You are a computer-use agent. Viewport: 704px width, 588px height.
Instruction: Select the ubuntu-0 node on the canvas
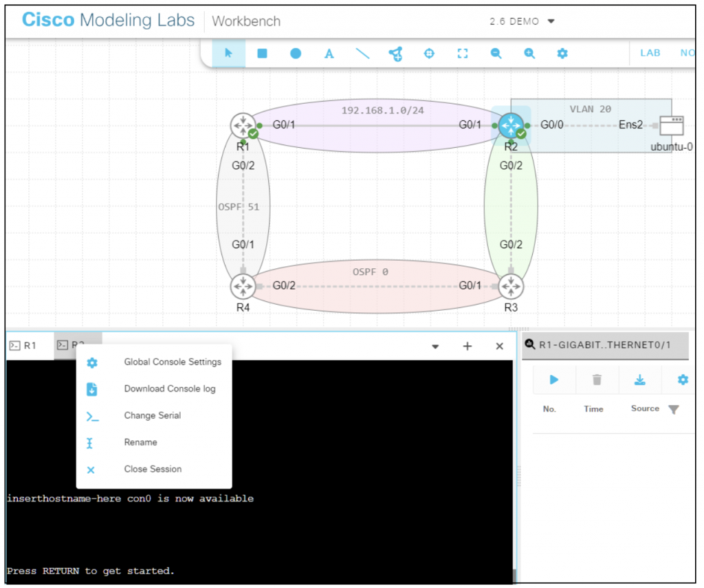pos(671,126)
